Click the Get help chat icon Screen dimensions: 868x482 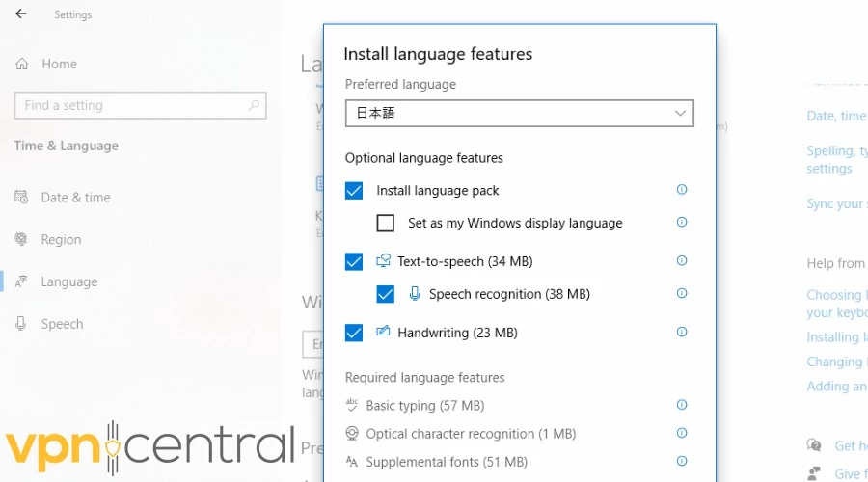[x=814, y=445]
